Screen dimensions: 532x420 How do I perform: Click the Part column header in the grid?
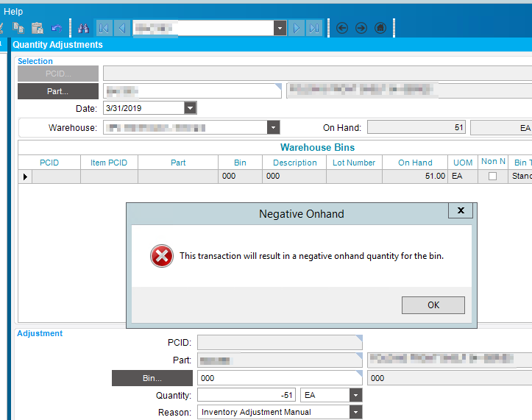(178, 163)
